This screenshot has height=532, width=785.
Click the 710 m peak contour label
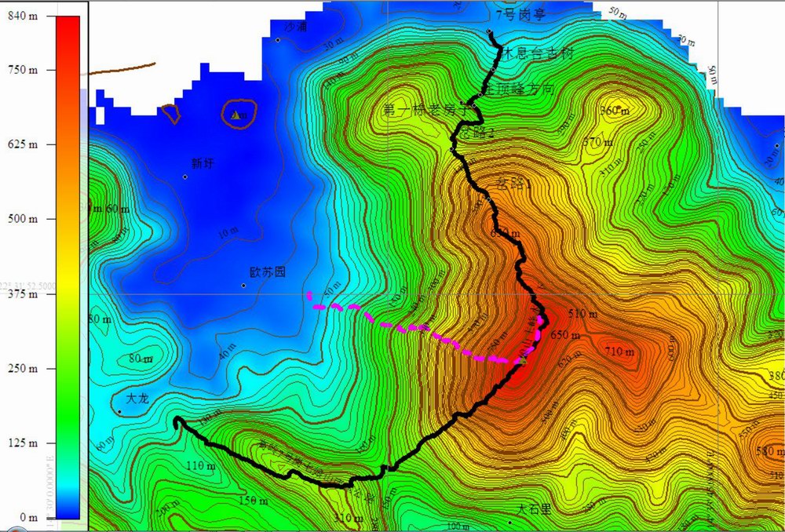click(619, 352)
